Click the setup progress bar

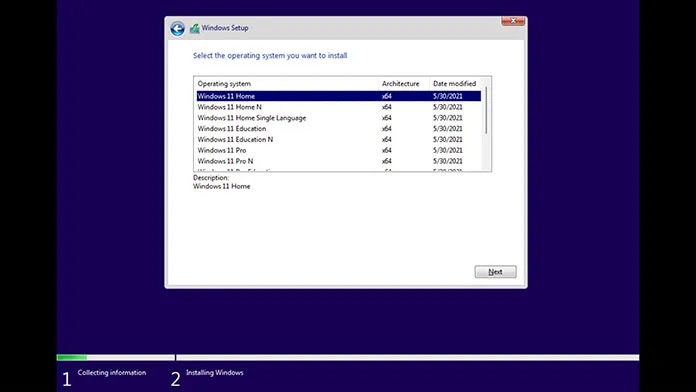click(348, 357)
